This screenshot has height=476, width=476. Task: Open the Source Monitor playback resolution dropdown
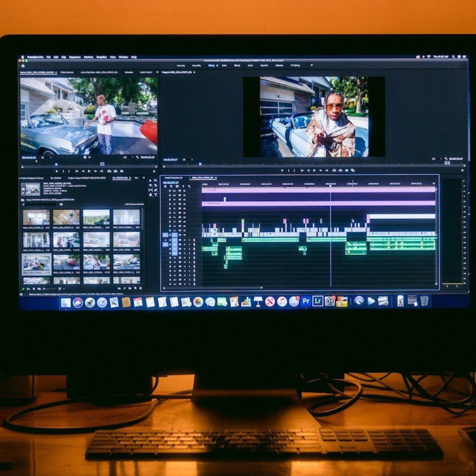(127, 157)
